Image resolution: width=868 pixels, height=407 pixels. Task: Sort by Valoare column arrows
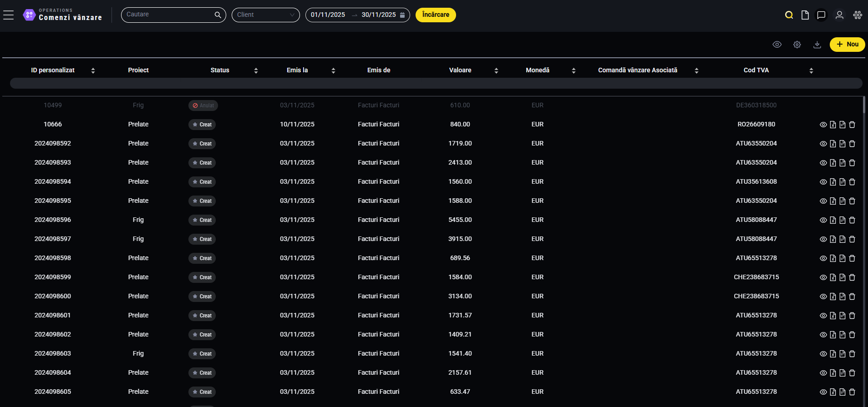coord(496,70)
